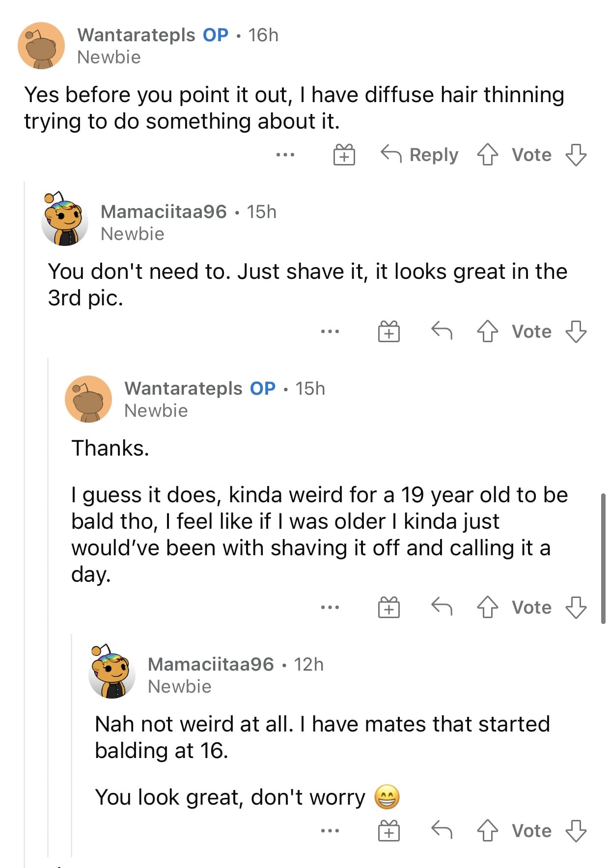Upvote the '19 year old' comment

487,607
